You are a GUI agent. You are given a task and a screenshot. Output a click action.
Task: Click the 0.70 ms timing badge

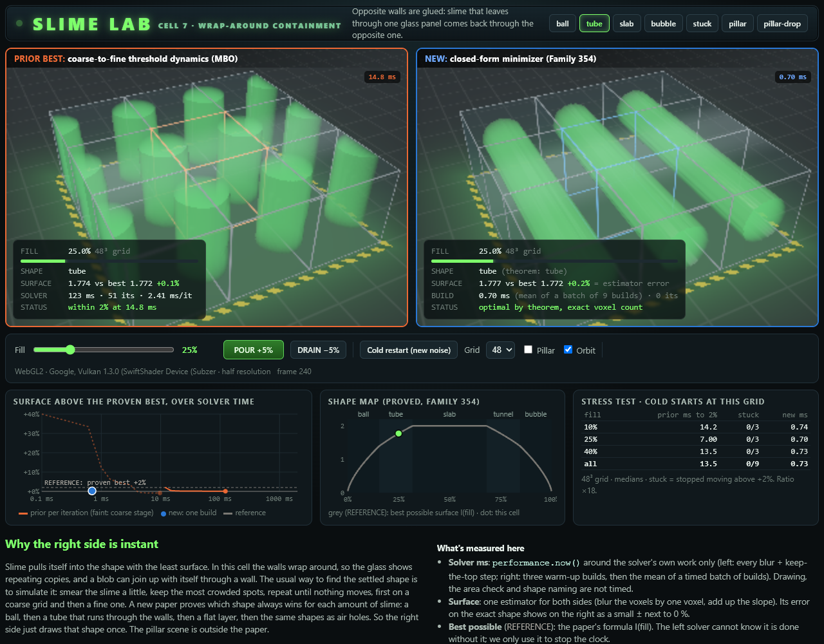(792, 77)
